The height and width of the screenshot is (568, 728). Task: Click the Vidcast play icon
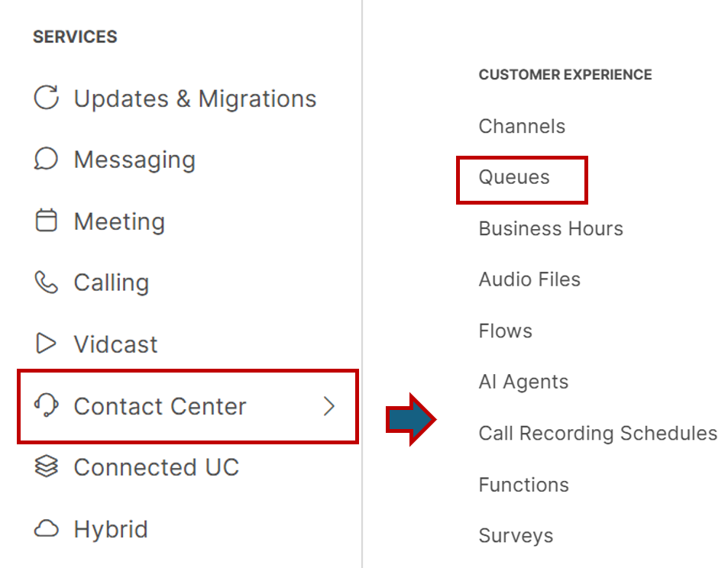click(x=47, y=344)
